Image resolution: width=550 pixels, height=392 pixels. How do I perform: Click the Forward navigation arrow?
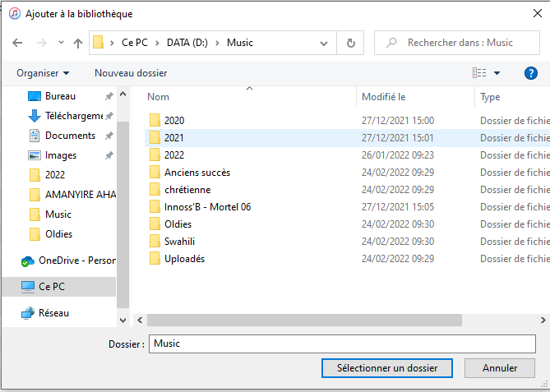point(42,43)
